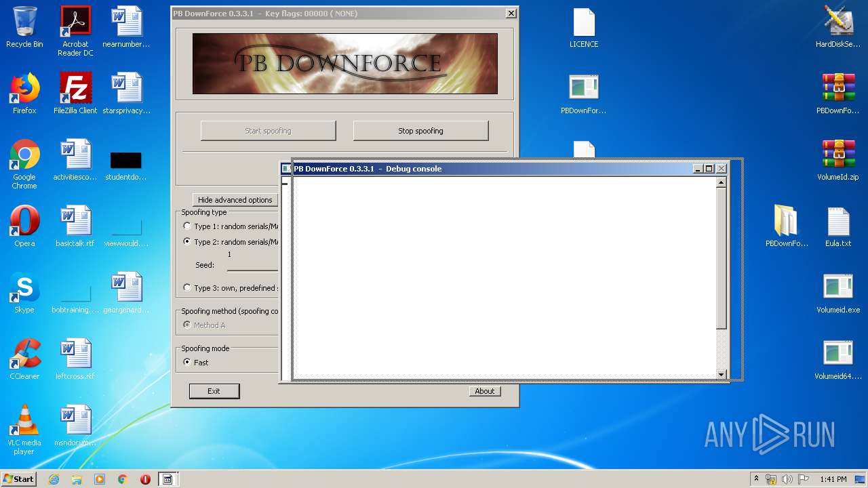Launch CCleaner desktop shortcut
The image size is (868, 488).
coord(24,359)
